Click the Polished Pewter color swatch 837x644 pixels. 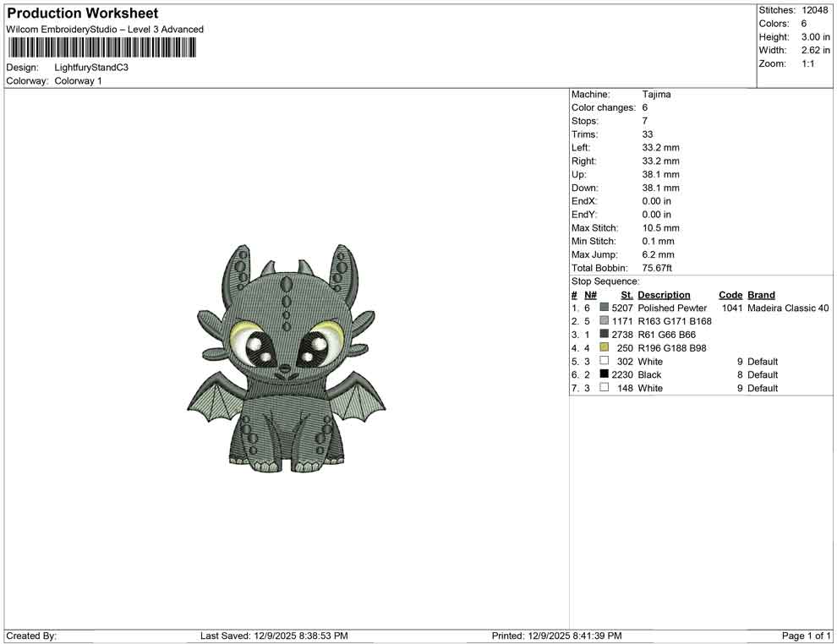(x=604, y=308)
